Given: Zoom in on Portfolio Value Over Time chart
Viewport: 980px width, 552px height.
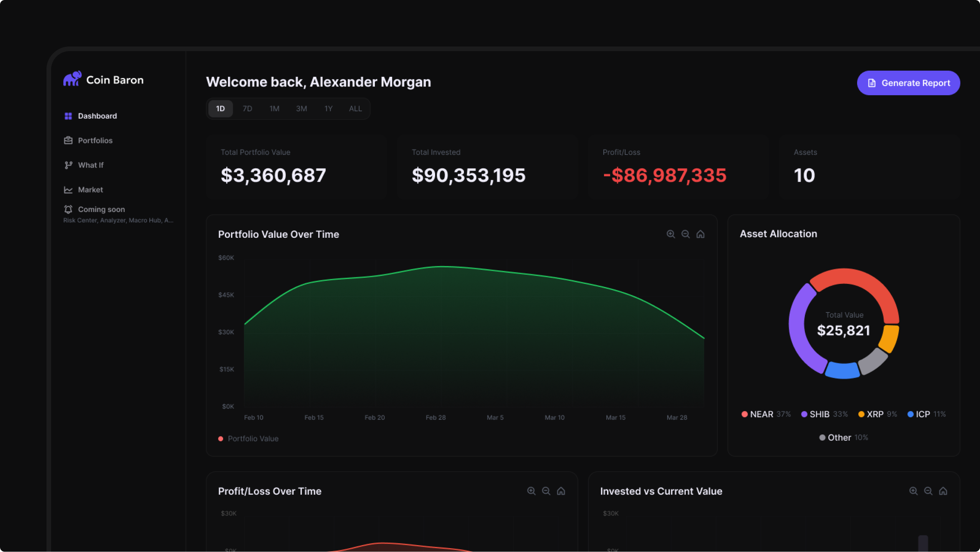Looking at the screenshot, I should click(x=670, y=234).
